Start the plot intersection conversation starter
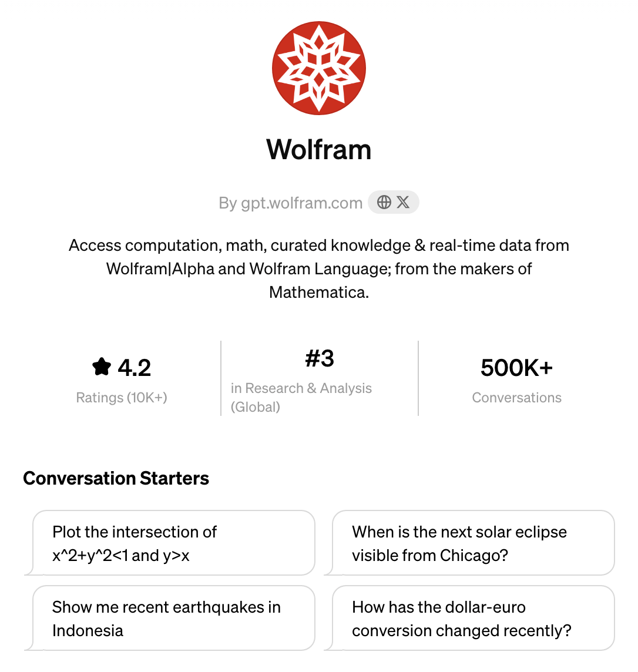Viewport: 638px width, 672px height. [173, 543]
